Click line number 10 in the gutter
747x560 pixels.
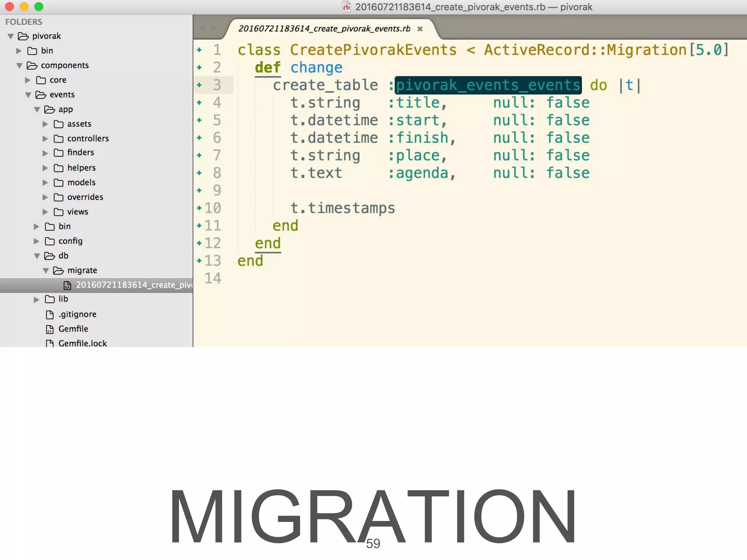click(x=213, y=208)
